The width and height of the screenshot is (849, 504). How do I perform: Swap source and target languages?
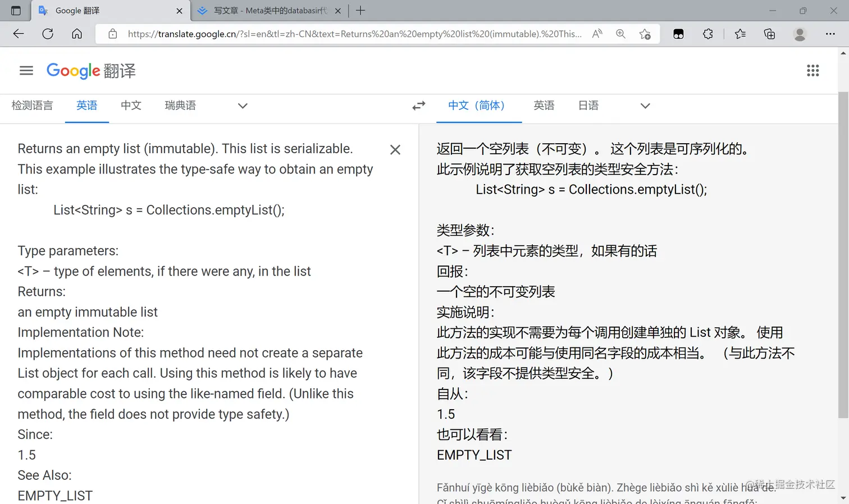click(x=419, y=106)
